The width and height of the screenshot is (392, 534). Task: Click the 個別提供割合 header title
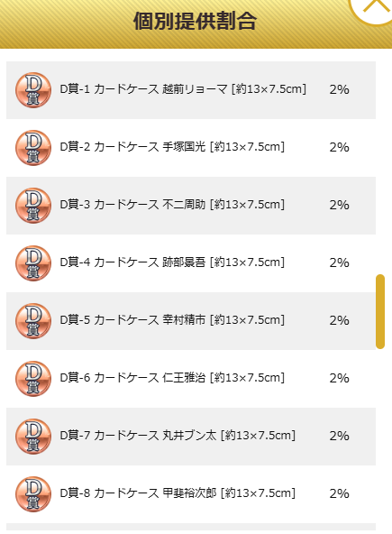[195, 21]
